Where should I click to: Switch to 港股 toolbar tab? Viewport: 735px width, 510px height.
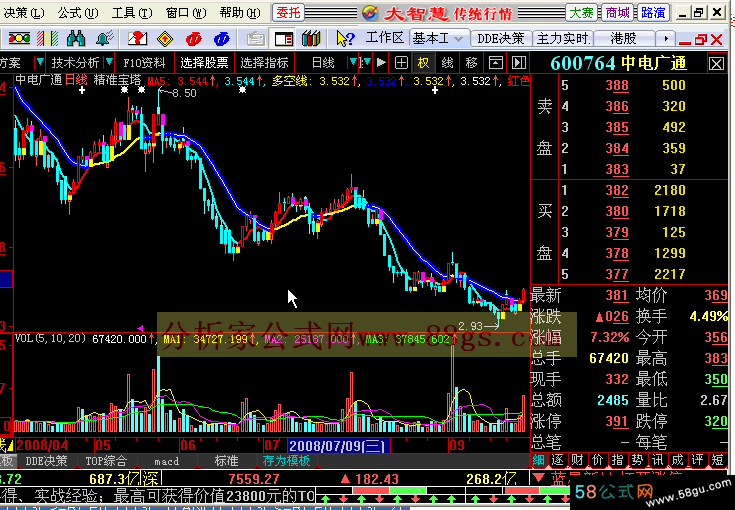[x=624, y=38]
